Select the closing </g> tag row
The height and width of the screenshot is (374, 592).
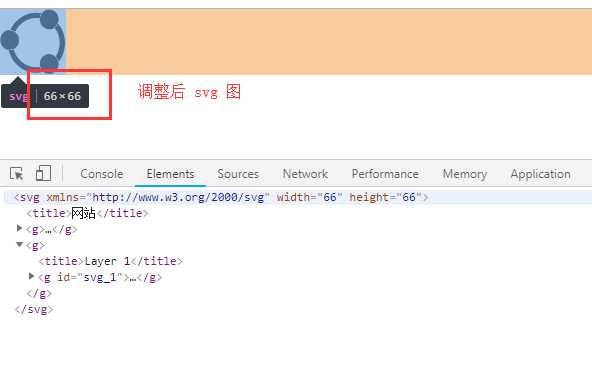coord(39,293)
